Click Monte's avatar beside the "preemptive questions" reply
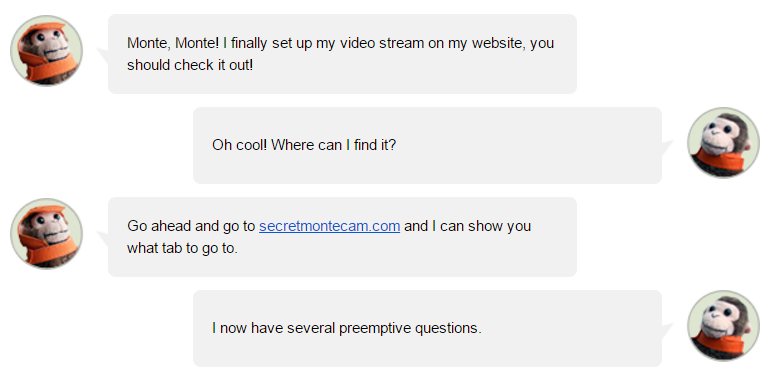Viewport: 773px width, 381px height. 723,326
